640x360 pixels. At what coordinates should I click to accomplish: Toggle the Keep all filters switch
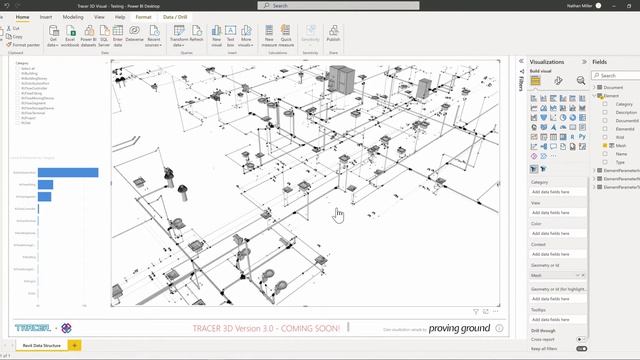pyautogui.click(x=581, y=349)
